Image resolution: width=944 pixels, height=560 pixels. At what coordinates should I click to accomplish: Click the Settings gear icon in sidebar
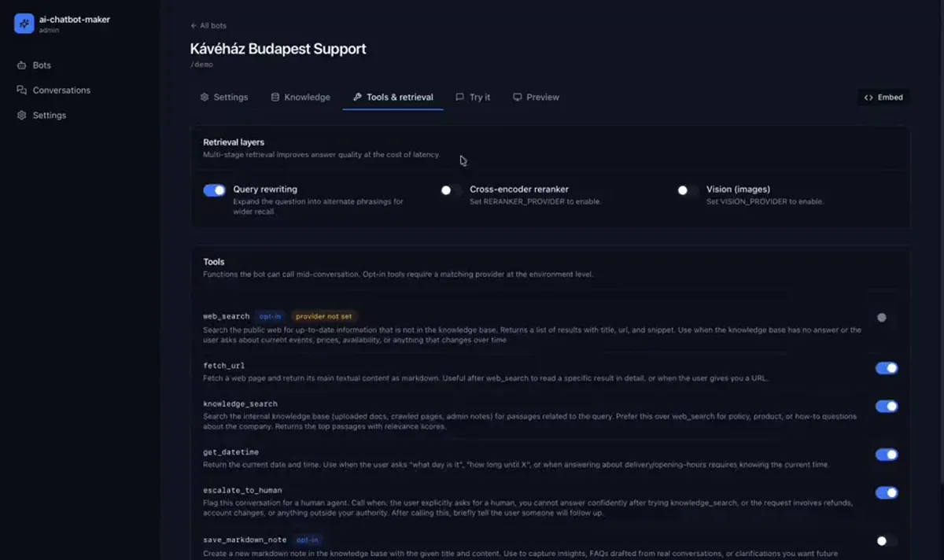[21, 115]
